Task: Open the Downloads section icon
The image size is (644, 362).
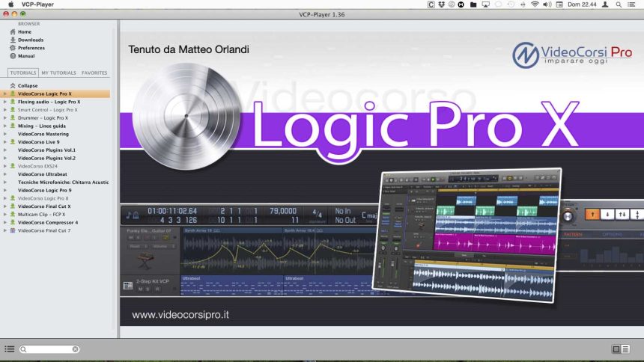Action: tap(12, 40)
